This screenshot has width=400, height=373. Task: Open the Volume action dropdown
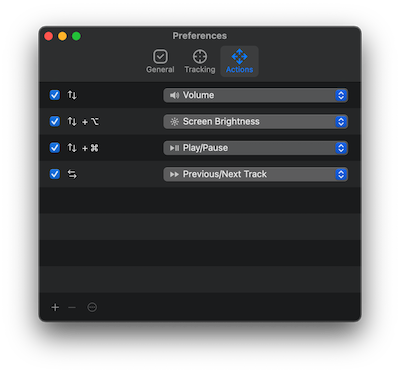256,95
